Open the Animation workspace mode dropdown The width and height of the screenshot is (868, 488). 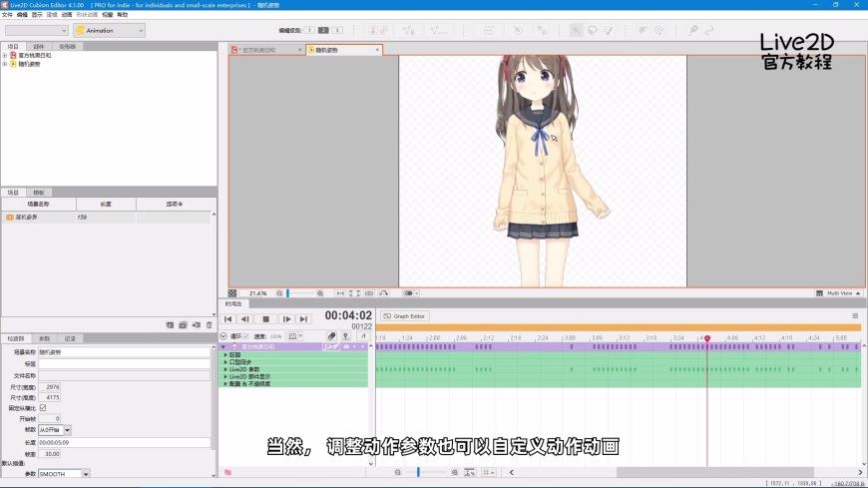coord(109,31)
